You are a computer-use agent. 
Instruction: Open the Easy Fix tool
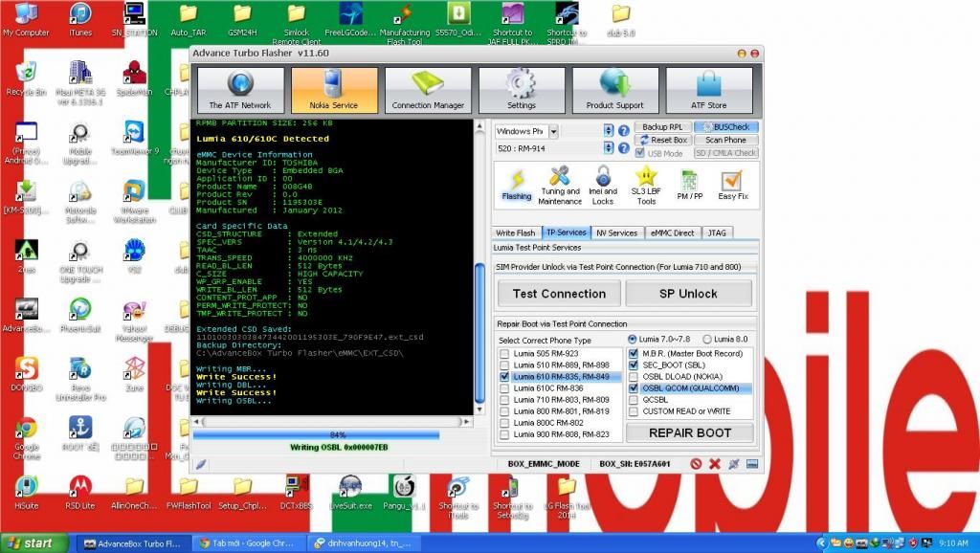point(732,185)
